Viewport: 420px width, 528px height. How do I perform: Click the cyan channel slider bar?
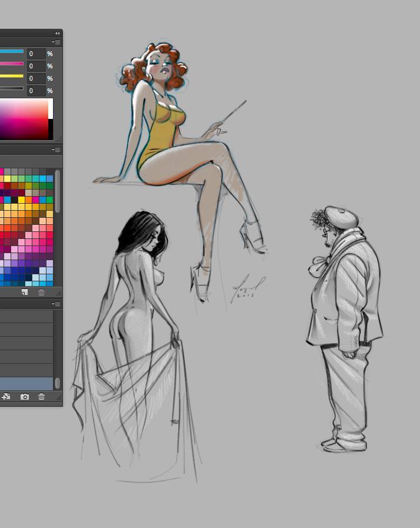coord(12,52)
